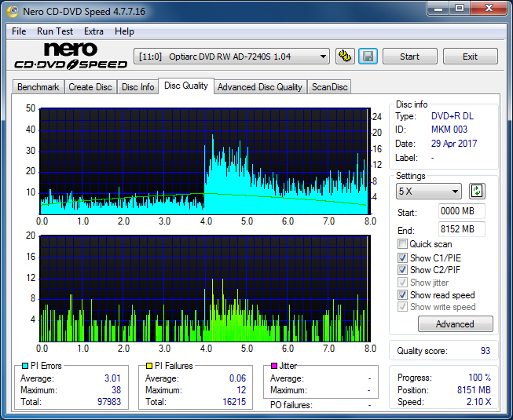Open the Optiarc drive selection dropdown

tap(232, 57)
